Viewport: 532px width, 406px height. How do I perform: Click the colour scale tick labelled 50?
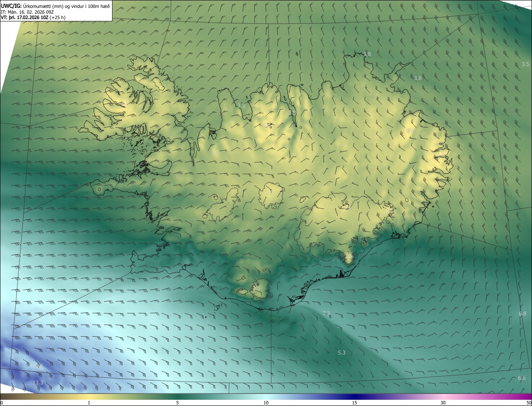coord(529,403)
